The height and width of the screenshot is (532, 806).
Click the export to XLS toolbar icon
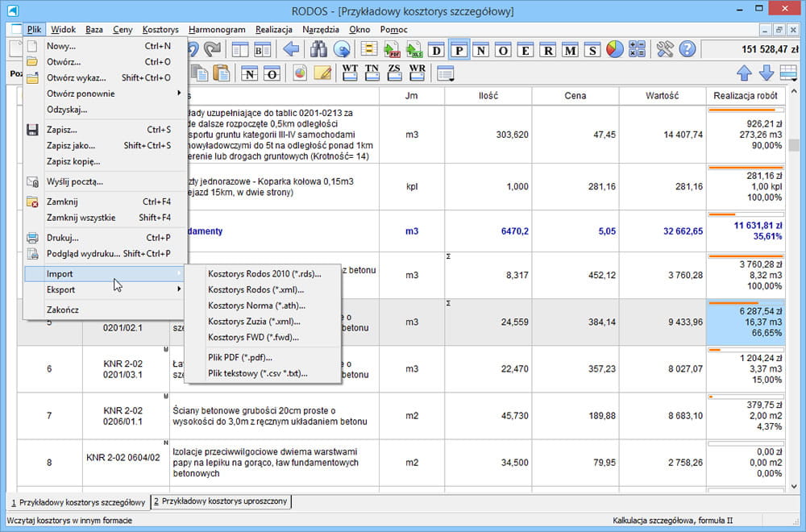point(414,49)
